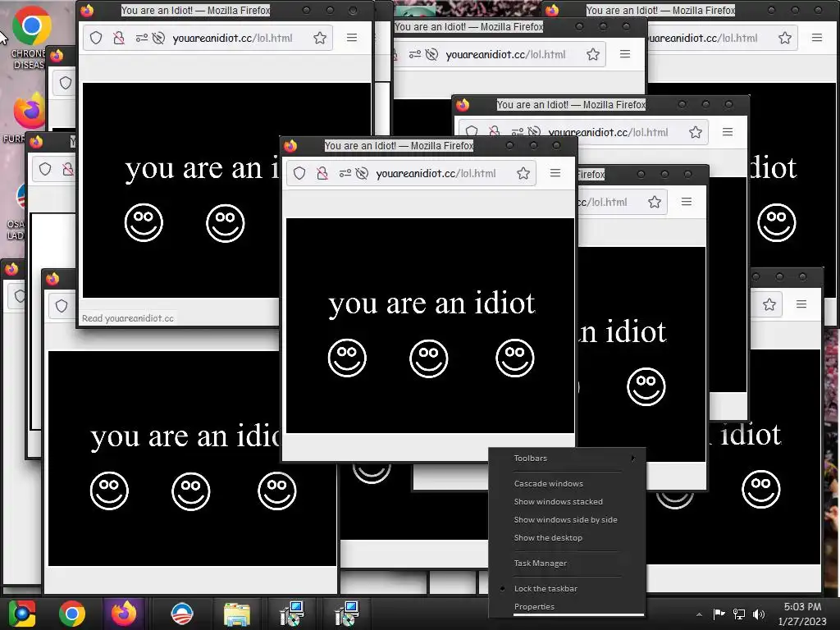Click frontmost window title "You are an Idiot!"
Viewport: 840px width, 630px height.
tap(399, 146)
